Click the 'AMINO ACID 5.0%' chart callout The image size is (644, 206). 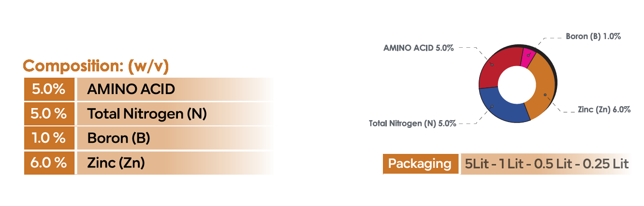pyautogui.click(x=419, y=48)
